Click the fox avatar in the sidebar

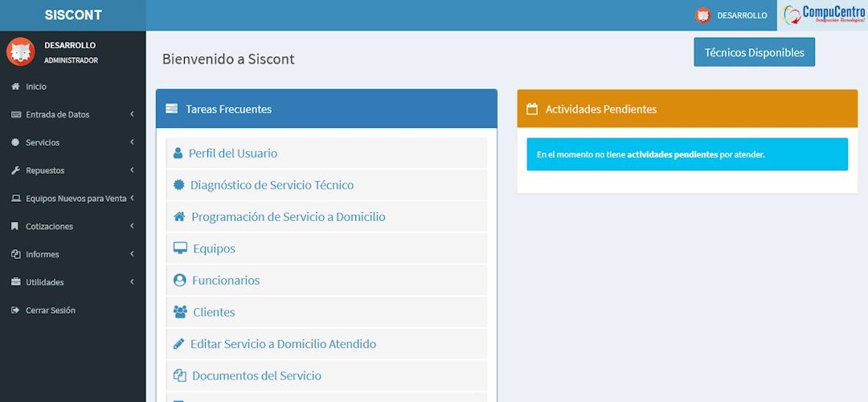tap(20, 51)
